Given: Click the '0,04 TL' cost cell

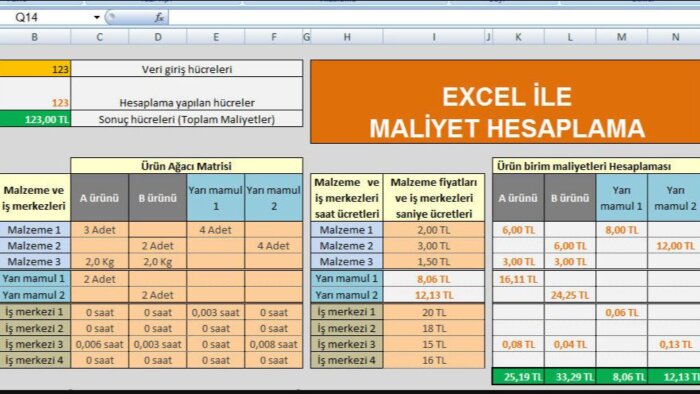Looking at the screenshot, I should 570,344.
